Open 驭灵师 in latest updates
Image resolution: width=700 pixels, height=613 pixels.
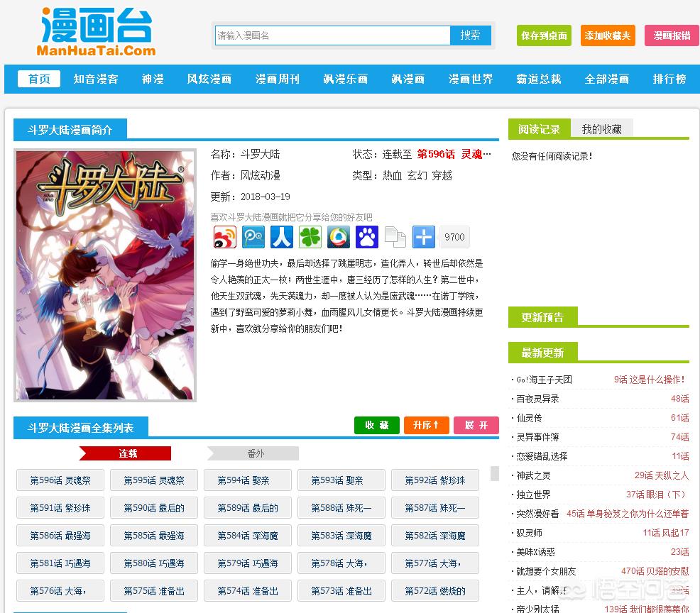pyautogui.click(x=529, y=533)
